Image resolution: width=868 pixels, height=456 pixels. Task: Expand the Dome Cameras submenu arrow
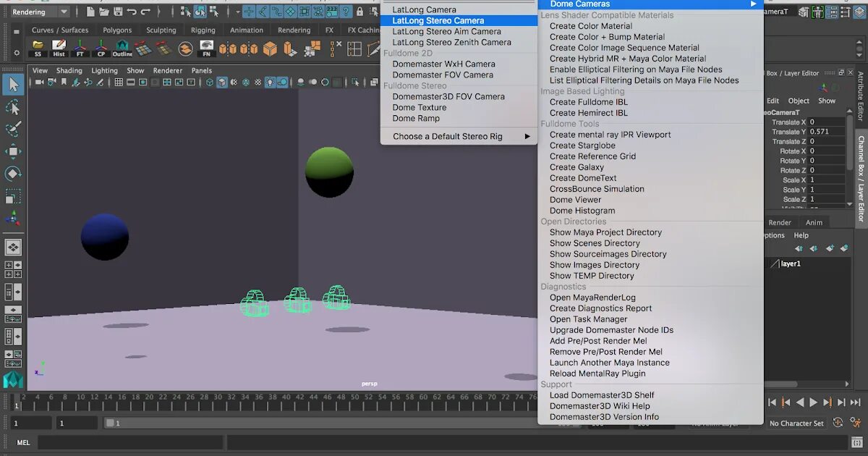click(x=754, y=4)
